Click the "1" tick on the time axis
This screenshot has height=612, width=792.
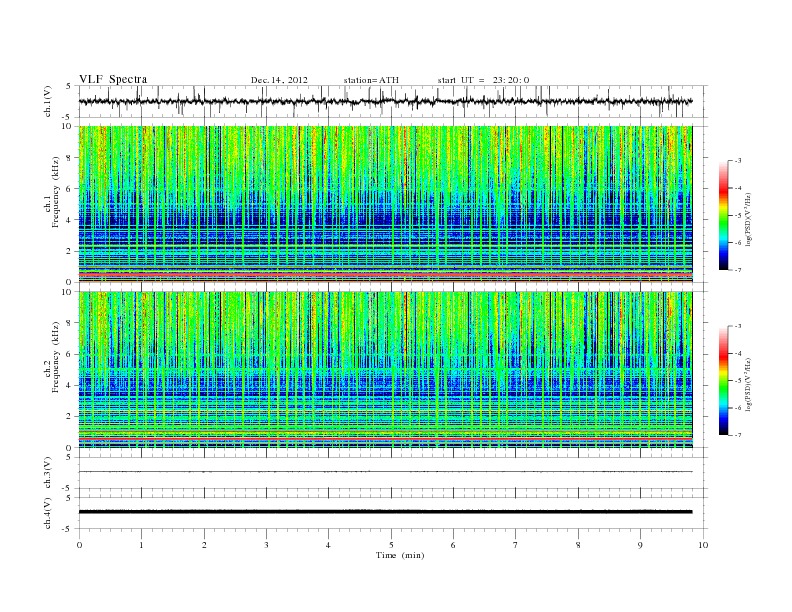click(141, 545)
